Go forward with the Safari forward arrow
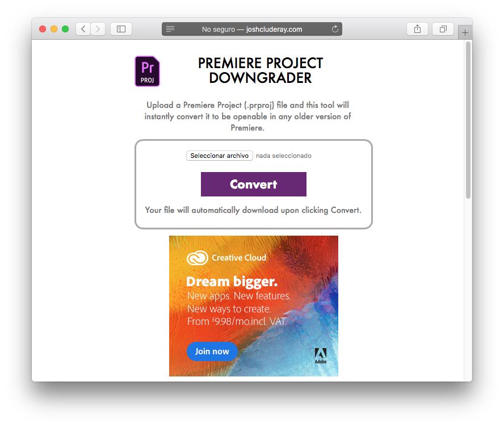This screenshot has width=504, height=427. [98, 29]
